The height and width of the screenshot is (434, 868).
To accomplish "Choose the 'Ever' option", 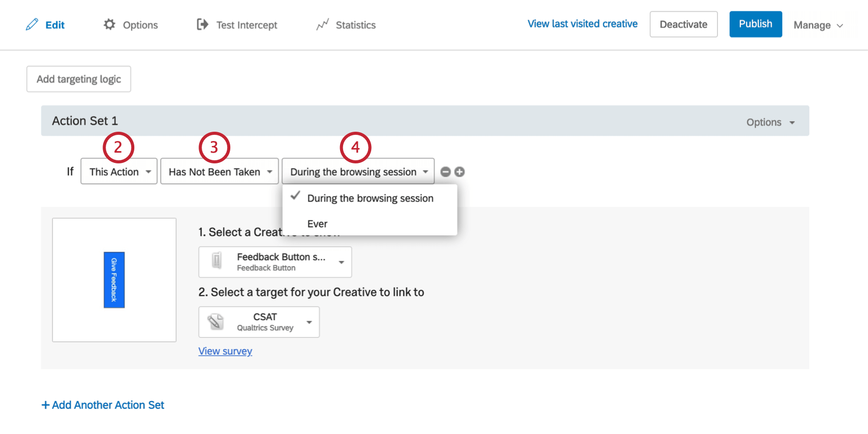I will coord(318,224).
